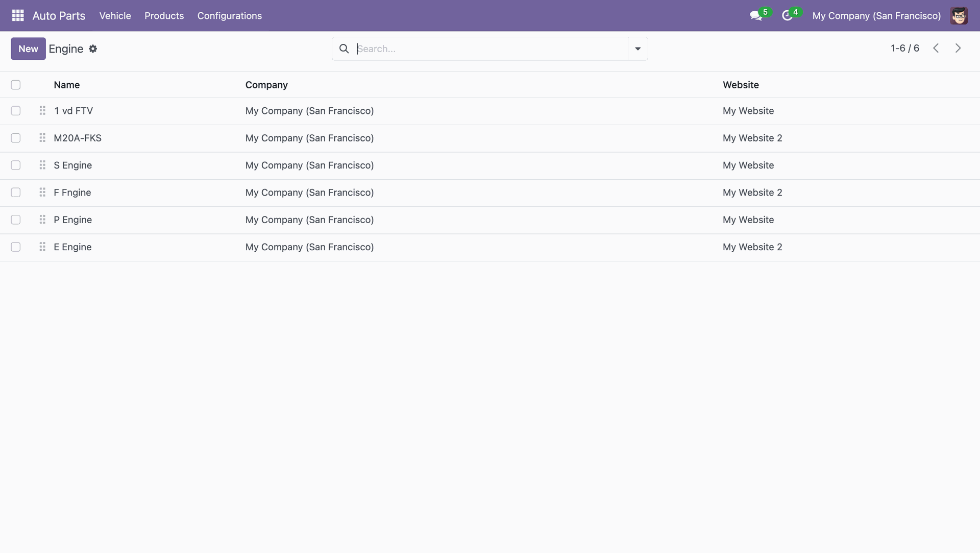Click the search magnifier icon
This screenshot has width=980, height=553.
pos(344,49)
